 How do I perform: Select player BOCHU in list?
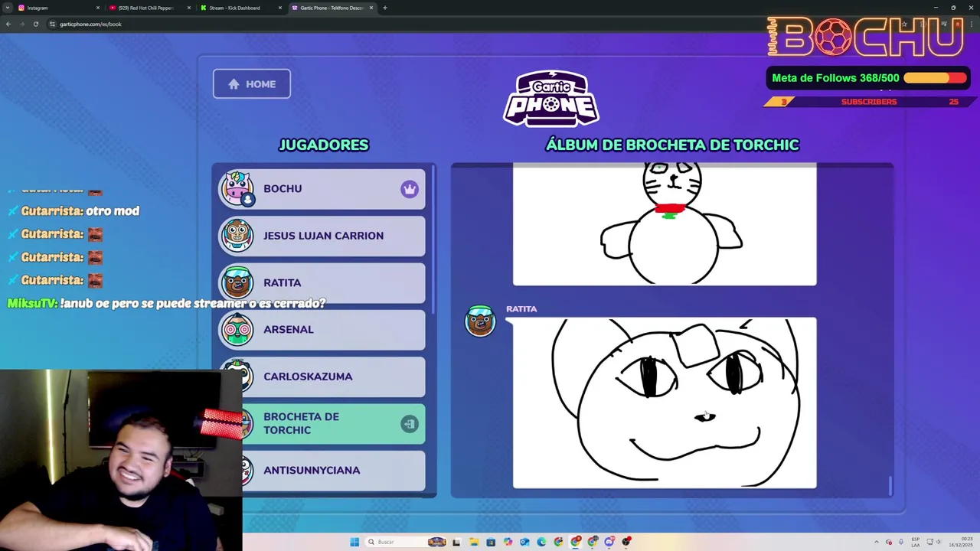[x=322, y=189]
